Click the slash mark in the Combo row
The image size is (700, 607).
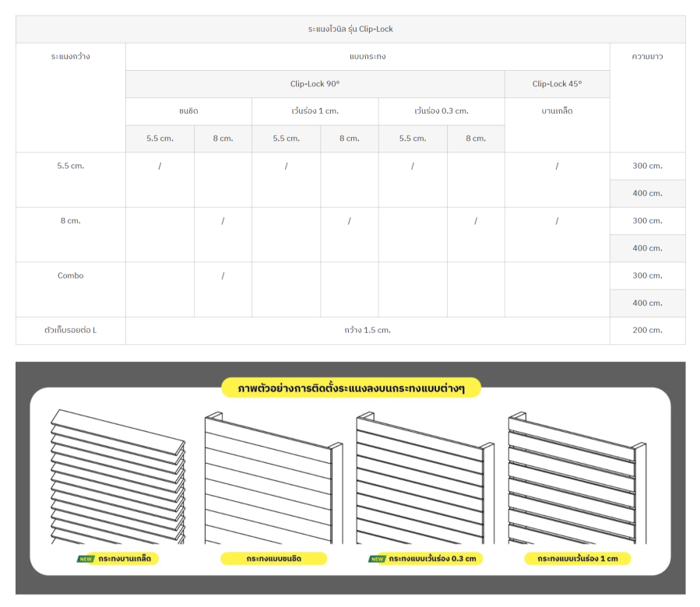coord(223,275)
